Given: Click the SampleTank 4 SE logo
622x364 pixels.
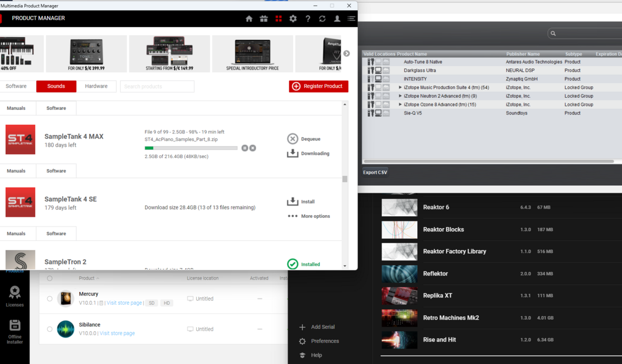Looking at the screenshot, I should 20,202.
